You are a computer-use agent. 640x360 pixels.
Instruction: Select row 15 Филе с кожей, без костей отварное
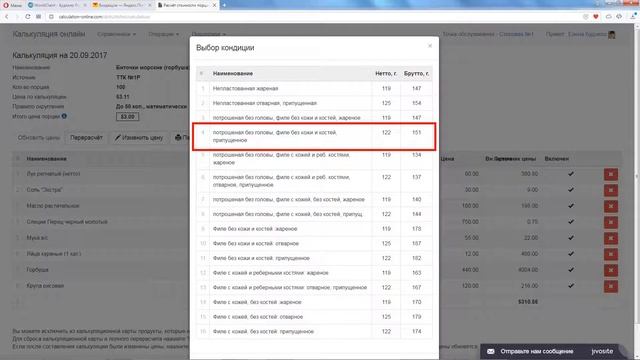[x=314, y=317]
